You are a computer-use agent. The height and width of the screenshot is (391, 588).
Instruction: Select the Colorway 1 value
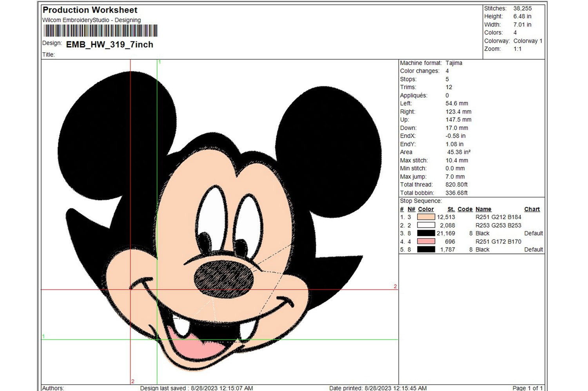point(528,41)
